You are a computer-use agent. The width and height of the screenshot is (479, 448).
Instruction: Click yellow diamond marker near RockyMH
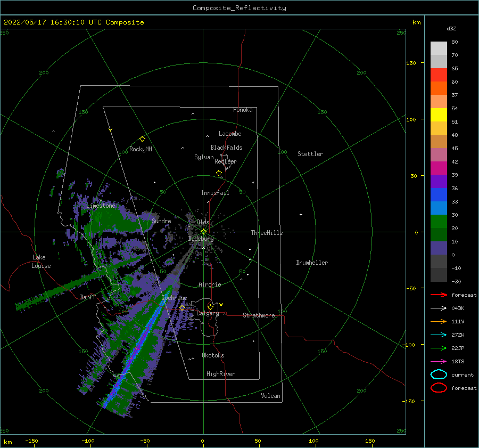coord(142,139)
